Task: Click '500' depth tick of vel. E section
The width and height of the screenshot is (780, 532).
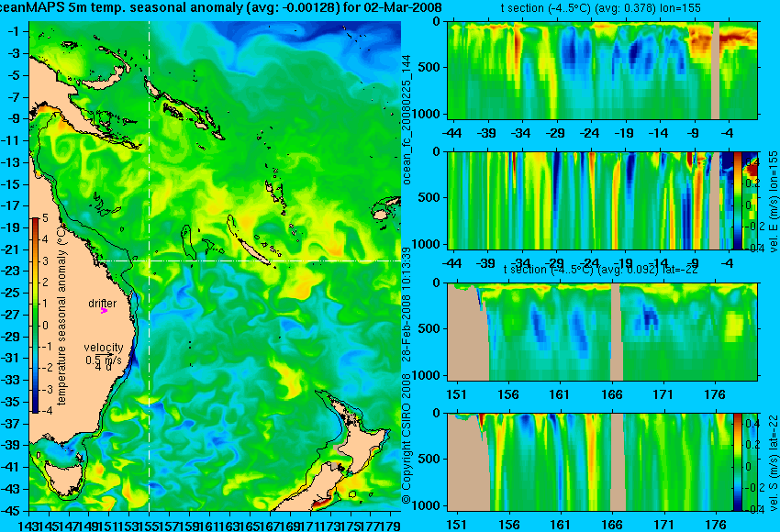Action: pyautogui.click(x=429, y=197)
